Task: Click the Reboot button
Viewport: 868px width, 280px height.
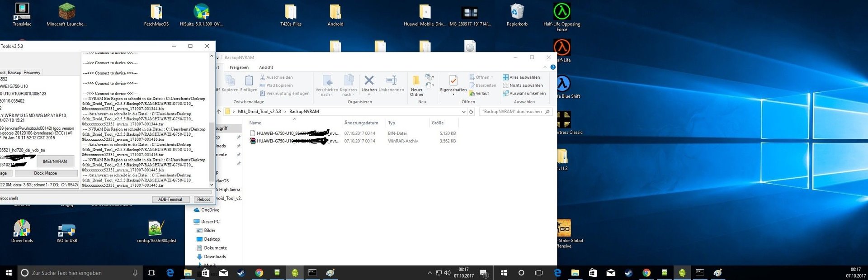Action: [x=203, y=199]
